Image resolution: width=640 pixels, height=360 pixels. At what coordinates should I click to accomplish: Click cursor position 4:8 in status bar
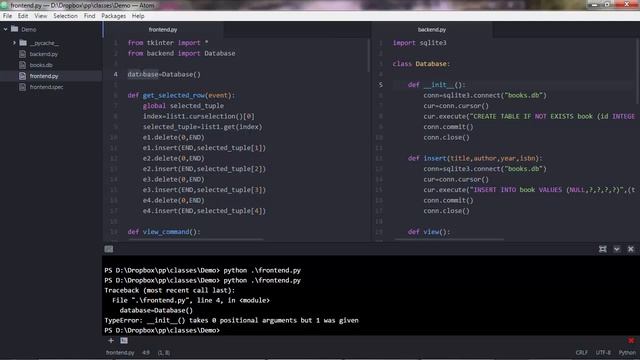point(146,353)
